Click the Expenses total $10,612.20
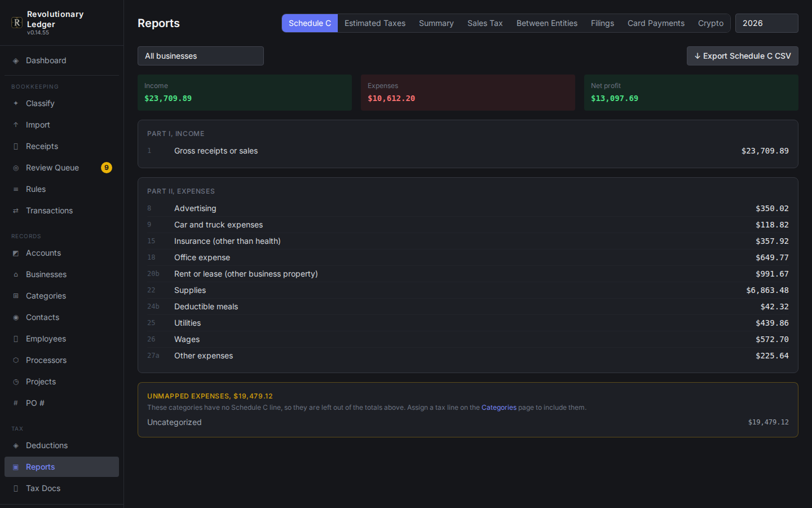This screenshot has width=812, height=508. pos(391,98)
